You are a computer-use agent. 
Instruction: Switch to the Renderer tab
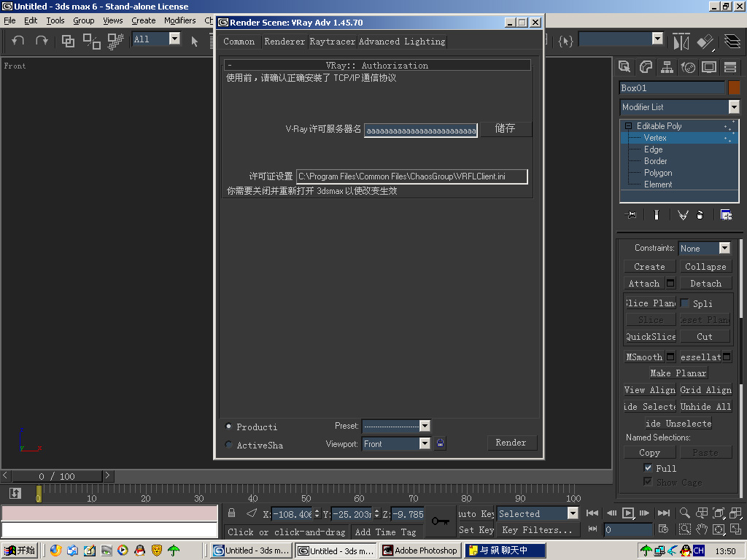point(285,42)
